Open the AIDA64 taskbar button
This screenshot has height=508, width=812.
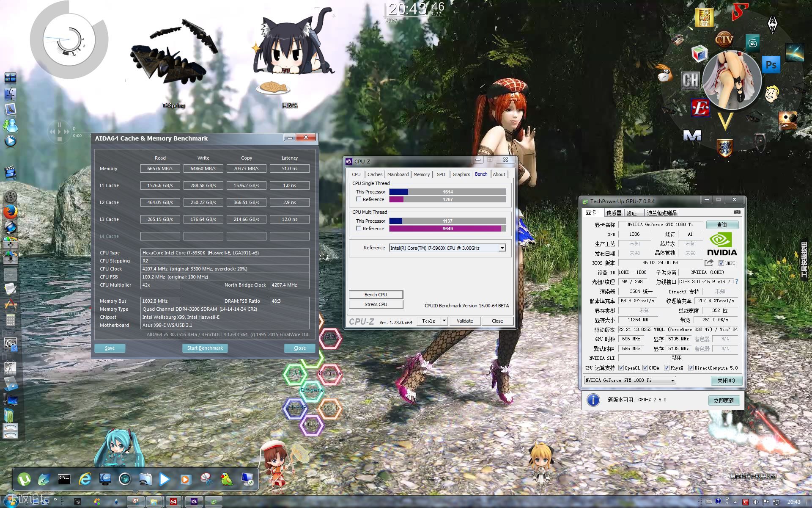173,502
